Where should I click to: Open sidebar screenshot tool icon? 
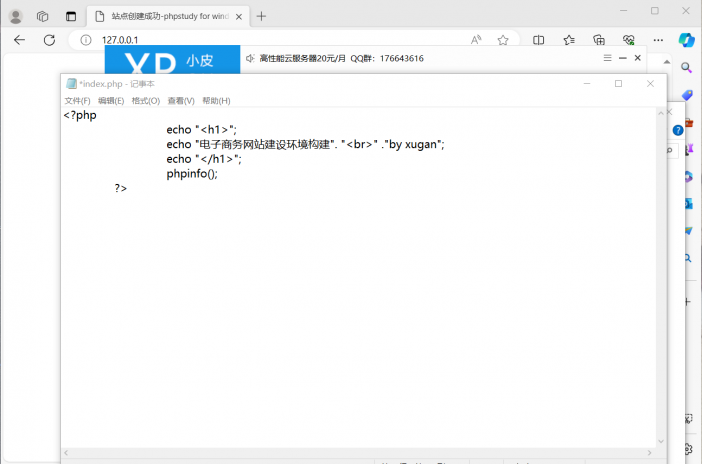[689, 420]
